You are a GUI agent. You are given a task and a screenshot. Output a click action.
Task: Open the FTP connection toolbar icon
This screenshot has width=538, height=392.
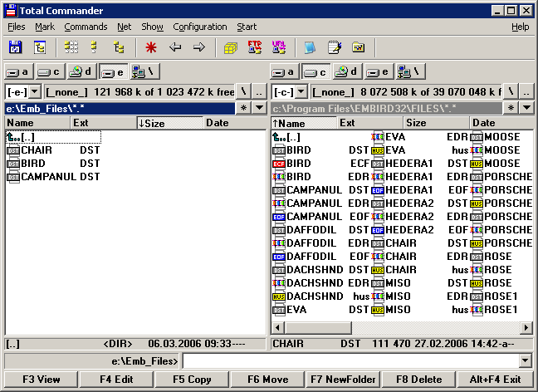[x=255, y=47]
